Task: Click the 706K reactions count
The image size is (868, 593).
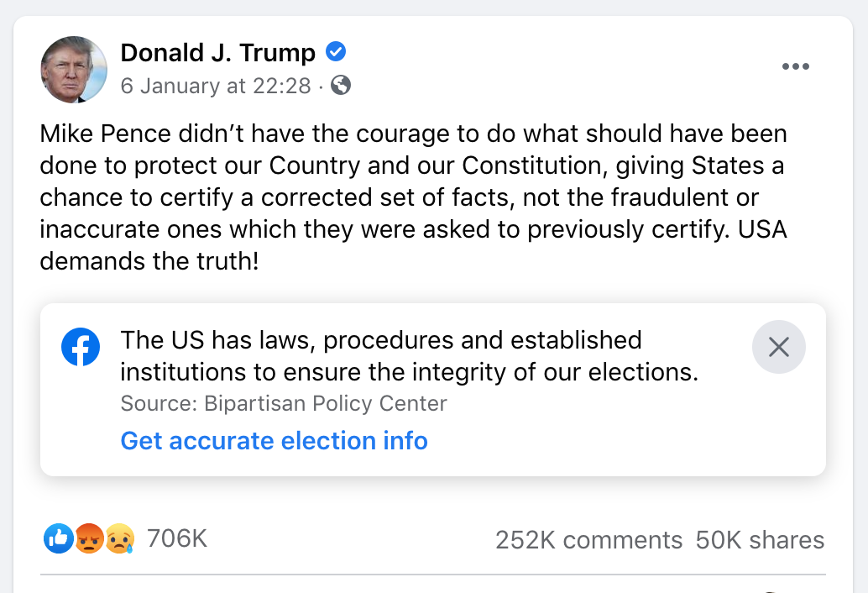Action: click(x=176, y=538)
